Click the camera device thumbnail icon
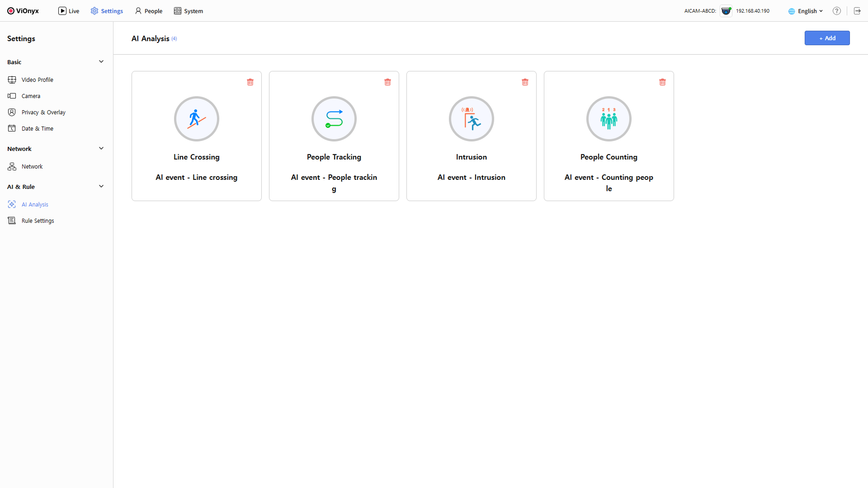868x488 pixels. (x=726, y=11)
